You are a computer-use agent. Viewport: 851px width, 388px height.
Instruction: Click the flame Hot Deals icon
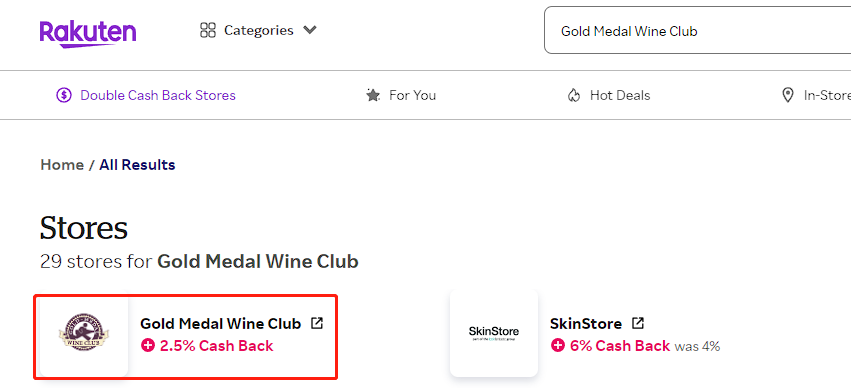click(x=574, y=96)
